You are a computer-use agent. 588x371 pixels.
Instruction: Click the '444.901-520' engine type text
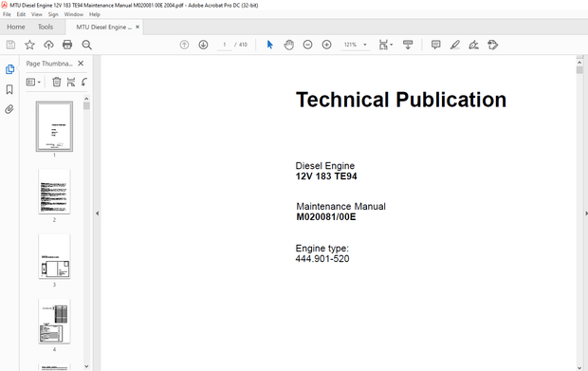click(x=322, y=259)
